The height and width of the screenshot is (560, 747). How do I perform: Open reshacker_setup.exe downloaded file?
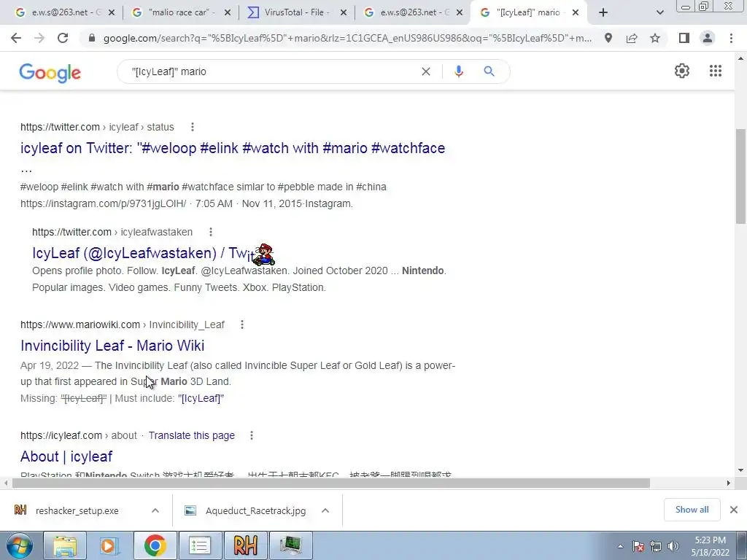77,510
